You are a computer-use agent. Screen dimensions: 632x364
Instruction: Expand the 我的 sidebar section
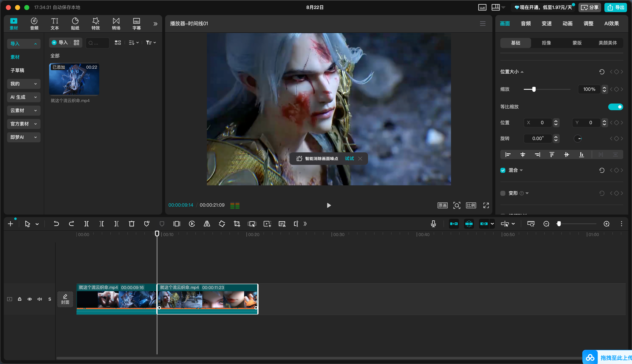(x=24, y=84)
